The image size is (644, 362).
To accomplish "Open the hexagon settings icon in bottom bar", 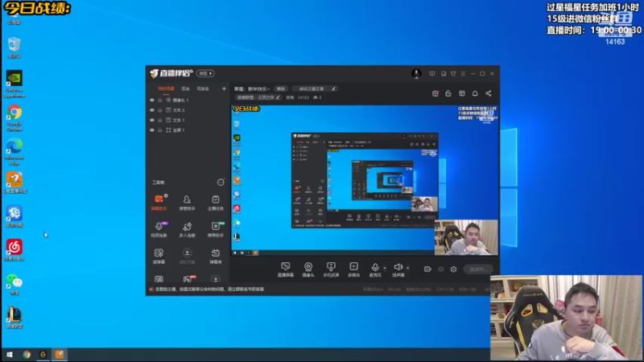I will click(x=453, y=269).
